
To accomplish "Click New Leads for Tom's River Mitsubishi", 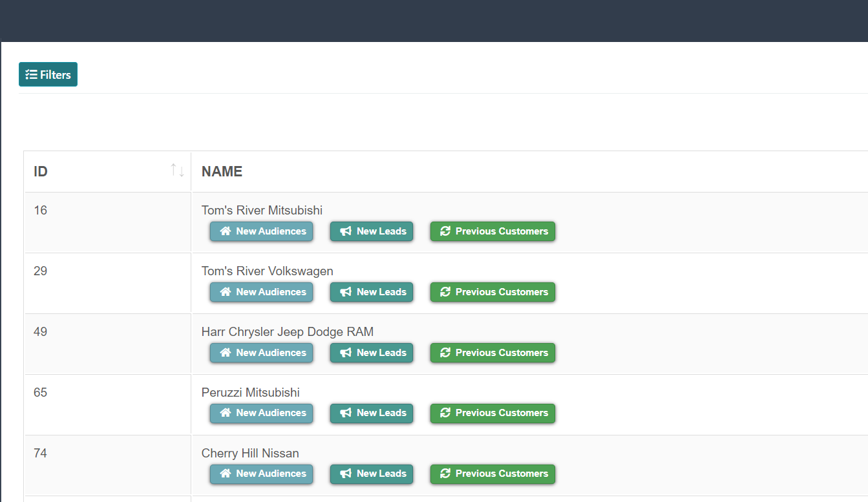I will [372, 231].
